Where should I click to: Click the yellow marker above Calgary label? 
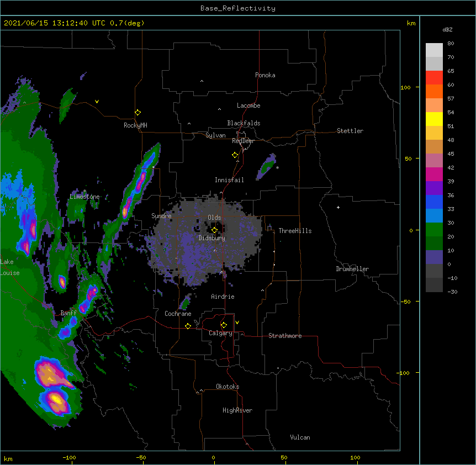click(224, 325)
